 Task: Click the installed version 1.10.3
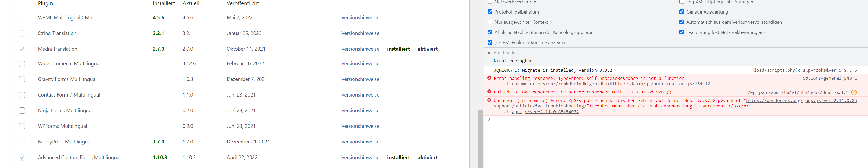pyautogui.click(x=160, y=158)
